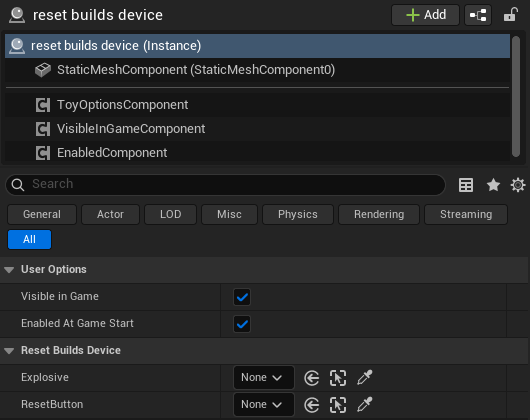
Task: Open Blueprint/add script hierarchy icon button
Action: 478,15
